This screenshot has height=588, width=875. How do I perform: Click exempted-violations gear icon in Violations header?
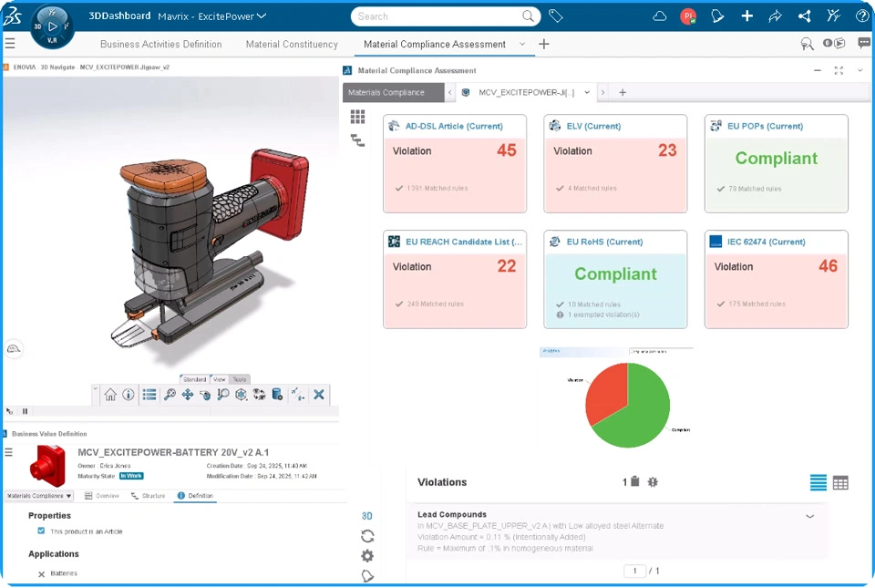pyautogui.click(x=653, y=482)
